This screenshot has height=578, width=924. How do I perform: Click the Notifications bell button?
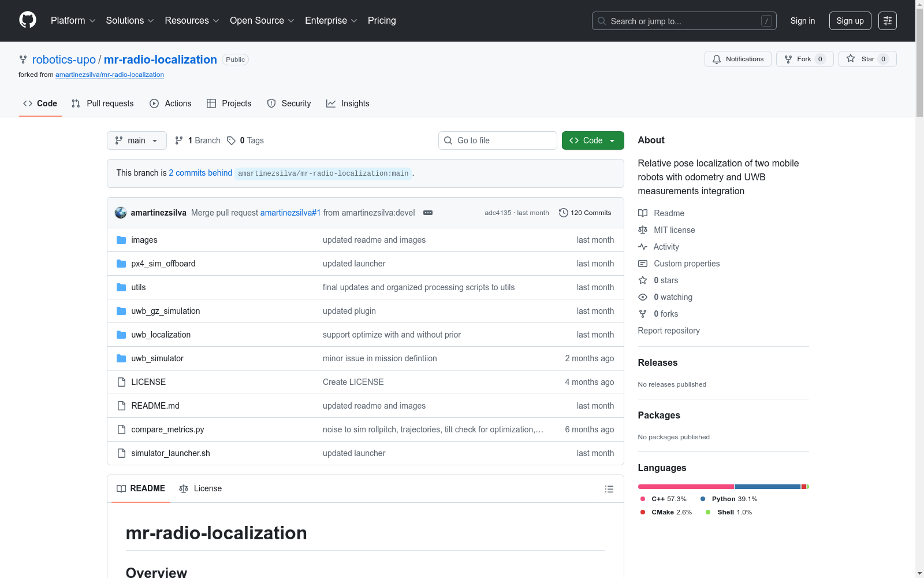coord(737,59)
